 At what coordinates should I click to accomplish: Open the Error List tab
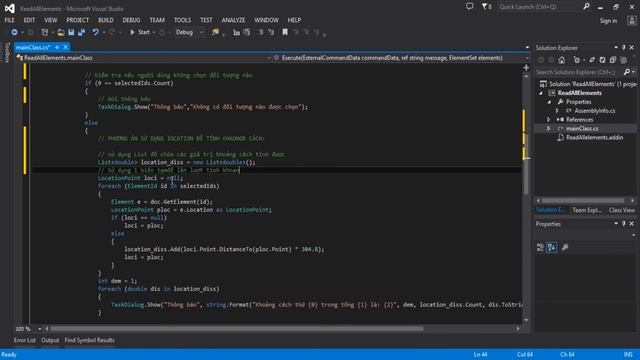coord(24,340)
